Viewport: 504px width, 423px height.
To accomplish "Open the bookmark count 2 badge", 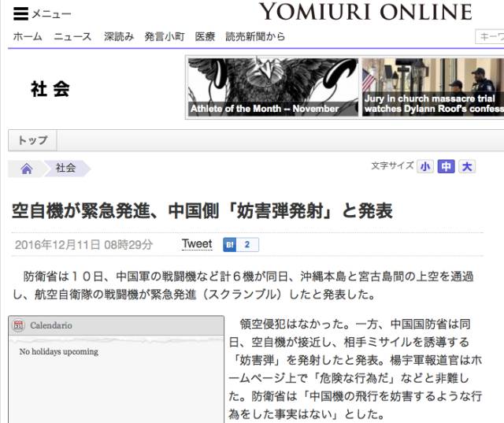I will coord(247,245).
